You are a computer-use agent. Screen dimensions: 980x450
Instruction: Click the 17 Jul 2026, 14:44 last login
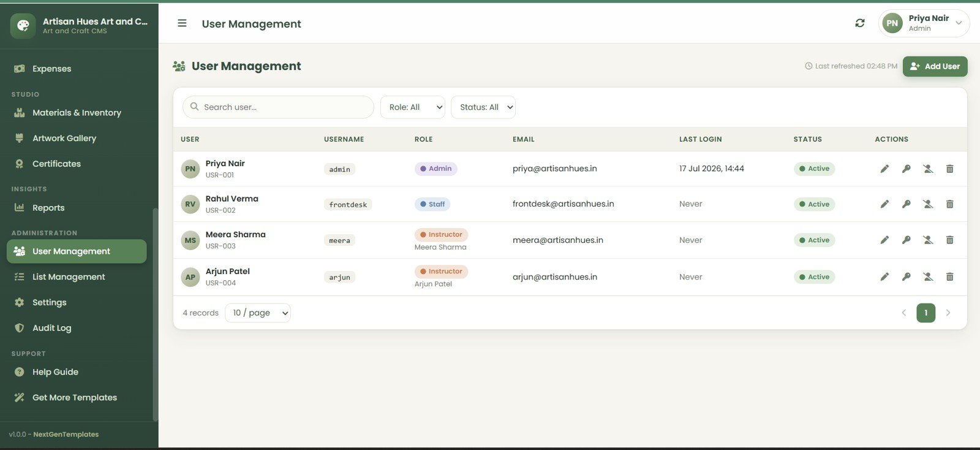(x=712, y=169)
